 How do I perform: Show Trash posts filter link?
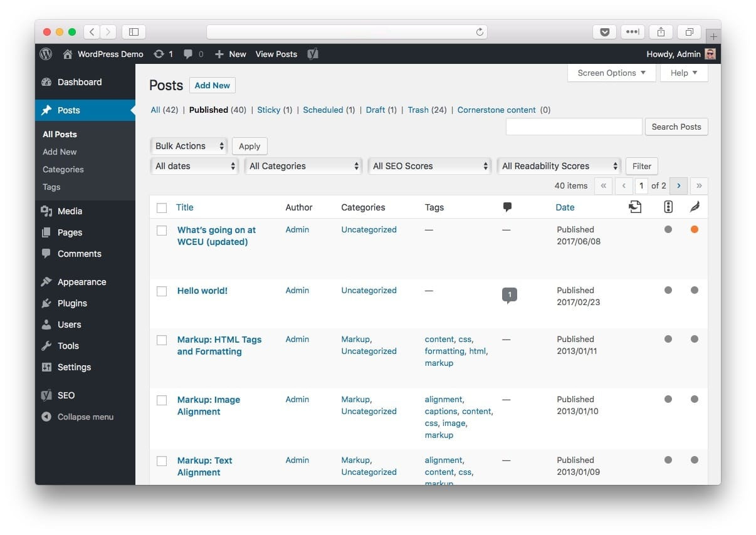pos(418,110)
